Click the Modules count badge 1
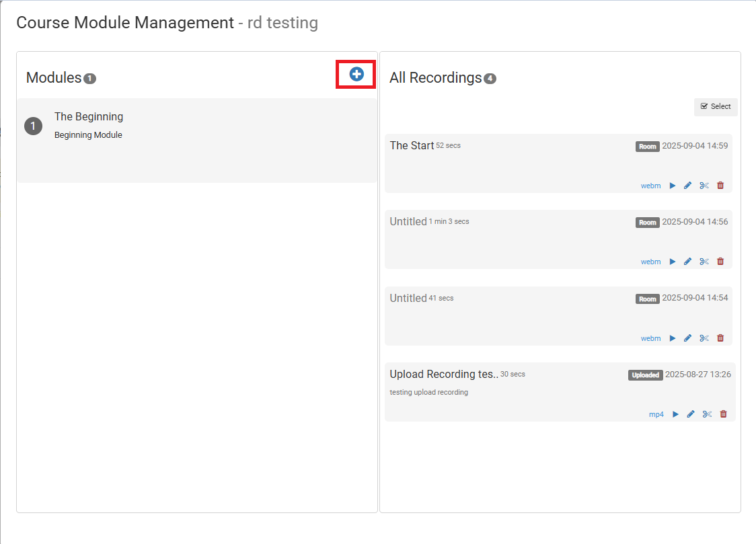The width and height of the screenshot is (756, 544). 89,79
